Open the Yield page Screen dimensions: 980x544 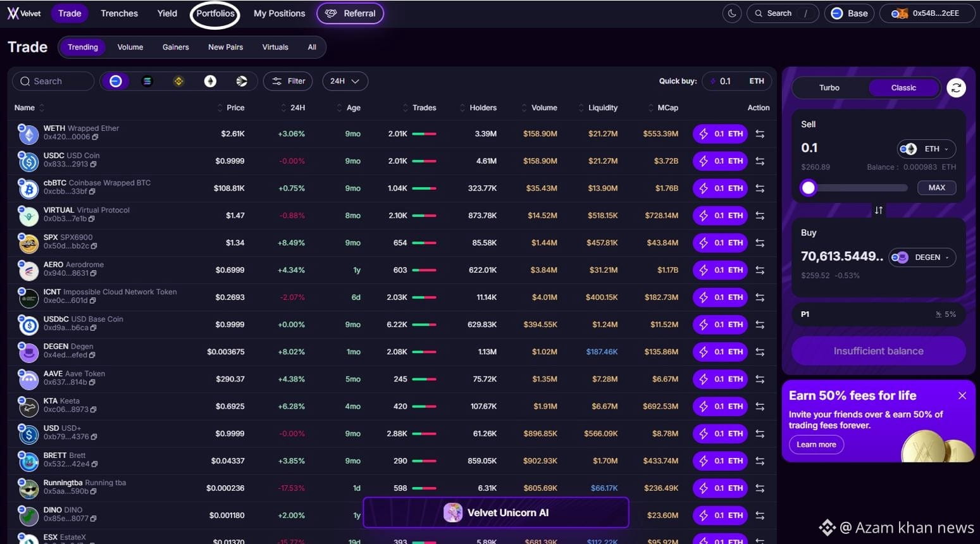click(x=167, y=13)
